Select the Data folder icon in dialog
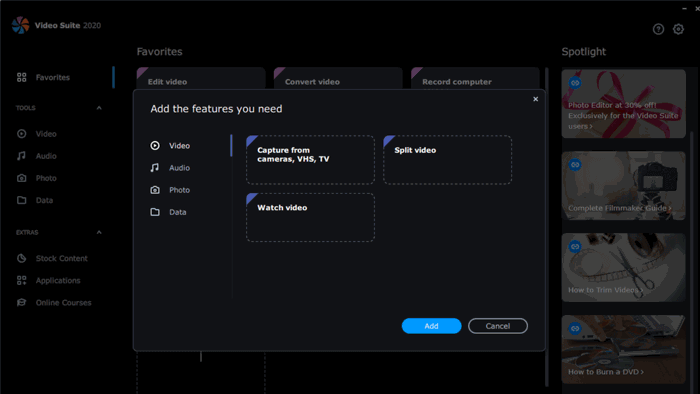 pyautogui.click(x=155, y=212)
